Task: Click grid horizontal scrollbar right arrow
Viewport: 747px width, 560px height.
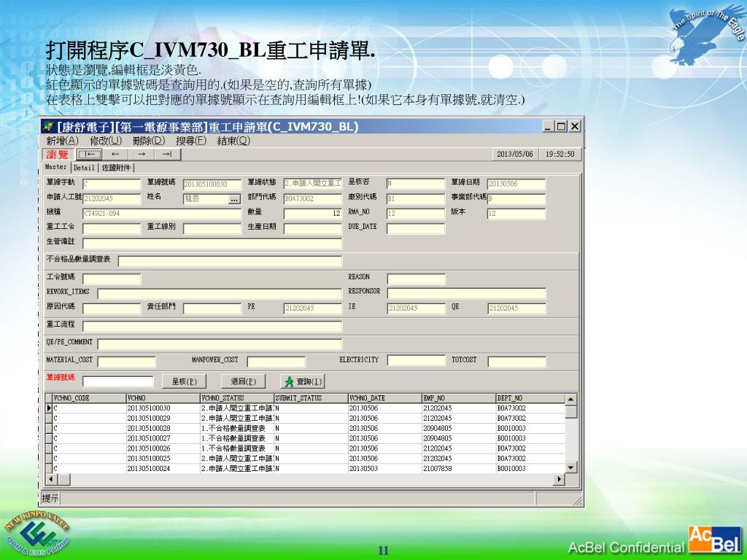Action: [560, 479]
